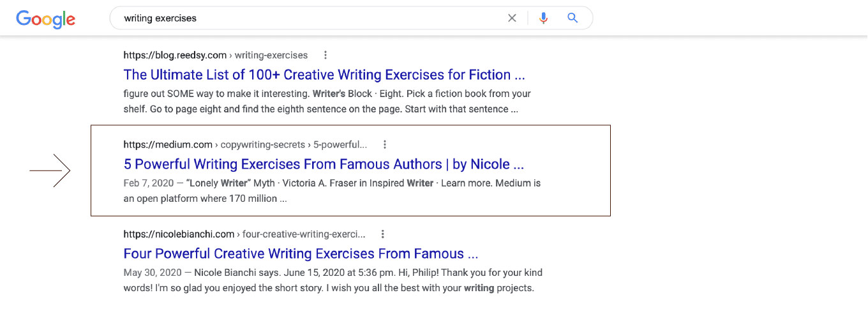
Task: Open options menu for the Reedsy result
Action: tap(325, 55)
